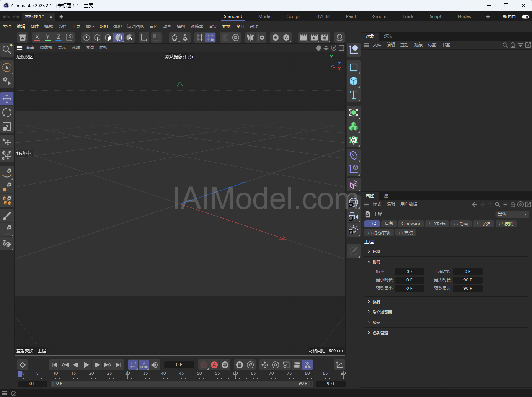The image size is (532, 397).
Task: Add a camera object from right palette
Action: pyautogui.click(x=354, y=217)
